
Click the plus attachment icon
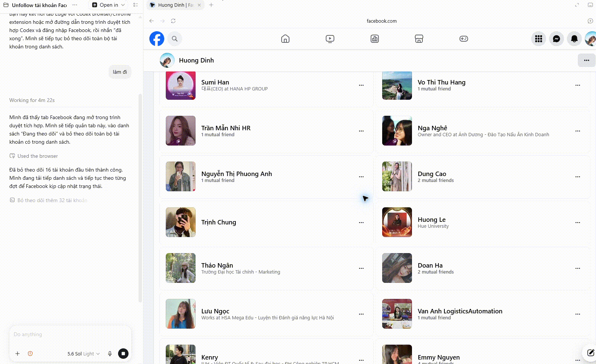point(18,354)
